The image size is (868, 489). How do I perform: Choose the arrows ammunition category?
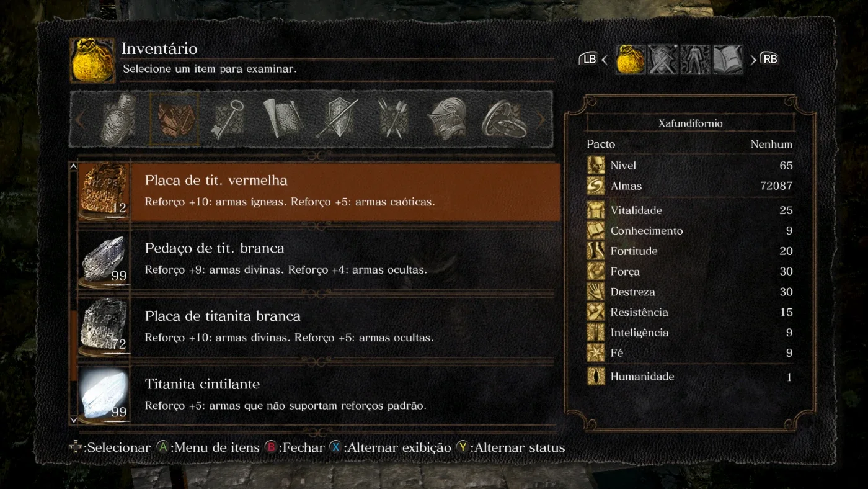392,118
